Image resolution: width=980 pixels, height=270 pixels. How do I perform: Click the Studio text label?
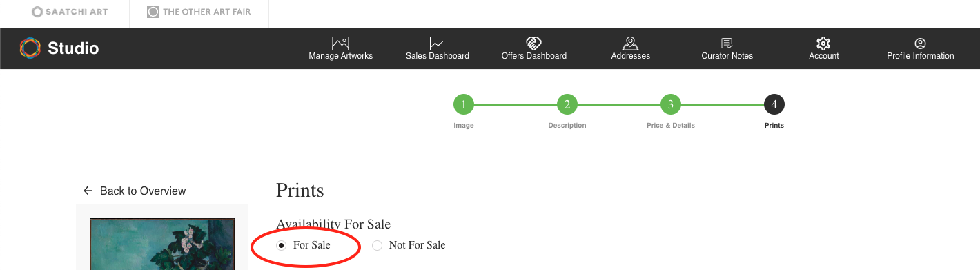point(73,48)
